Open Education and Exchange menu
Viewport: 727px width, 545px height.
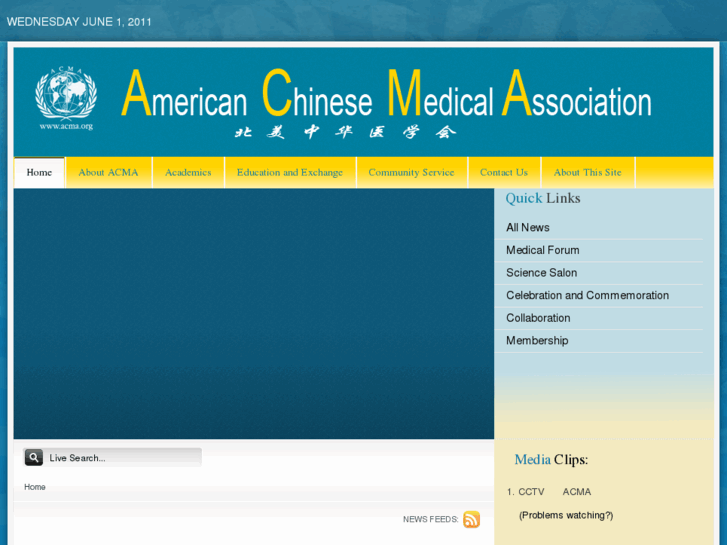(290, 173)
